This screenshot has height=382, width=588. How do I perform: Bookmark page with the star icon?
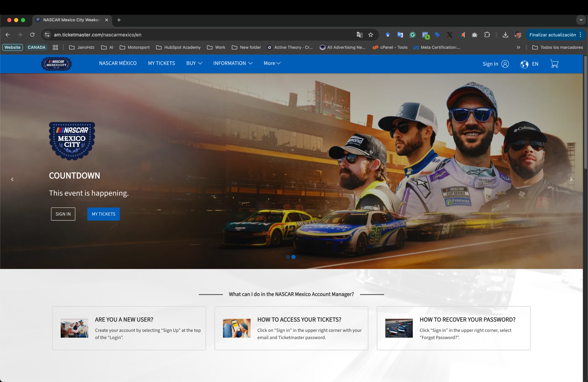[x=370, y=35]
